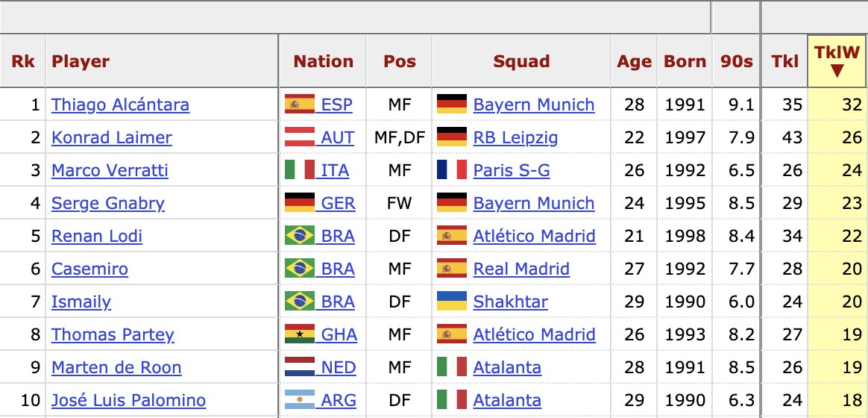Open Real Madrid squad page
Viewport: 868px width, 418px height.
point(521,269)
